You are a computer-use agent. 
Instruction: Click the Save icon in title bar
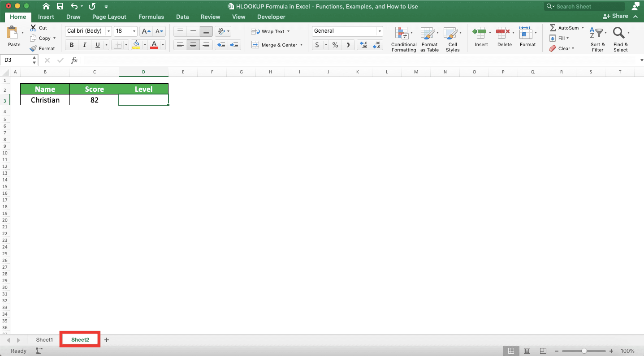[x=60, y=6]
